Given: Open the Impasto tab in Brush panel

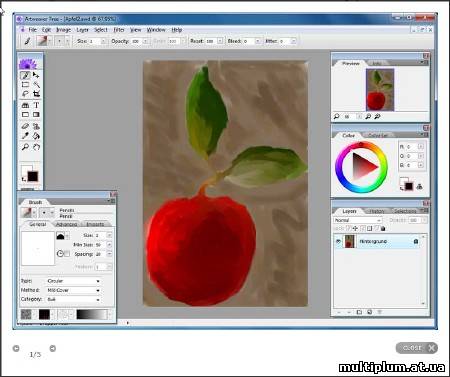Looking at the screenshot, I should [95, 224].
